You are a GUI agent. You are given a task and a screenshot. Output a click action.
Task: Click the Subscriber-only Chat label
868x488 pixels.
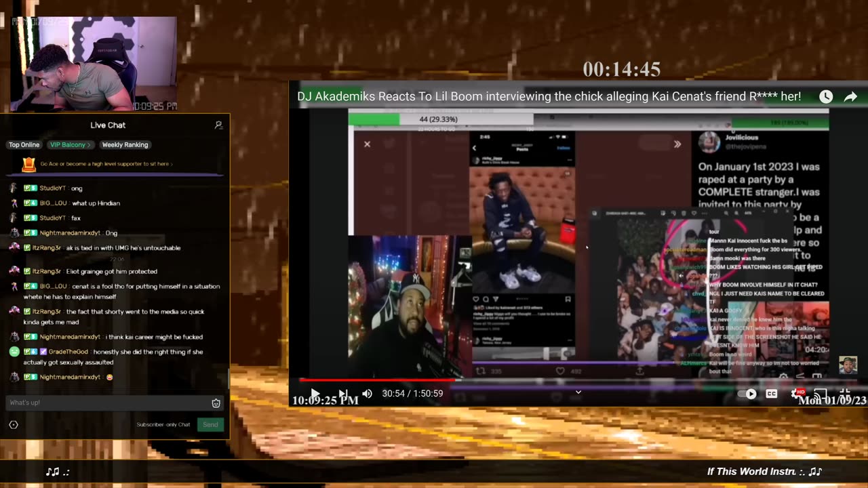click(163, 425)
